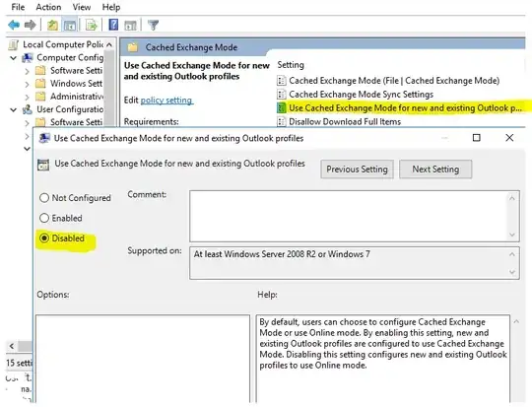
Task: Click the policy setting link
Action: (166, 101)
